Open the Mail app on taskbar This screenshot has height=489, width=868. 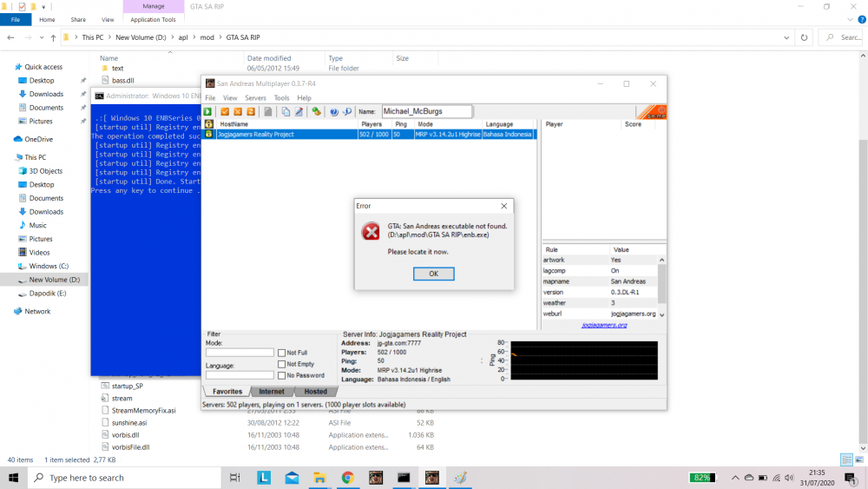292,478
